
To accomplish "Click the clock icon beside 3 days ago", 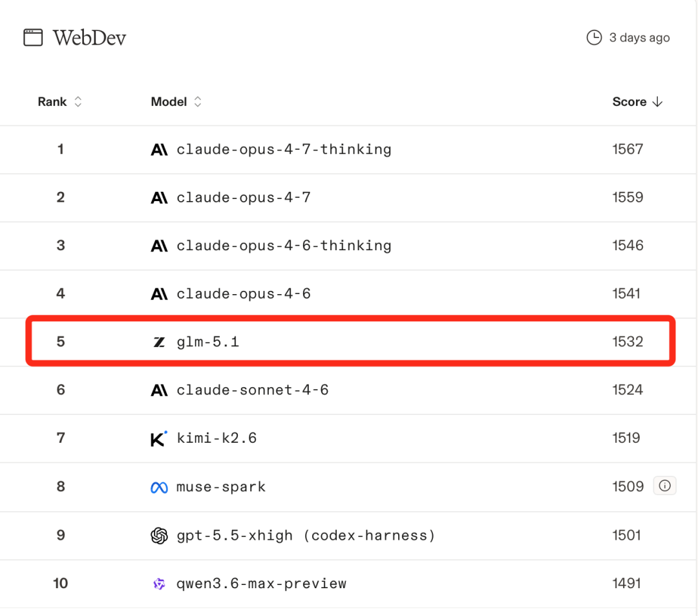I will [594, 37].
